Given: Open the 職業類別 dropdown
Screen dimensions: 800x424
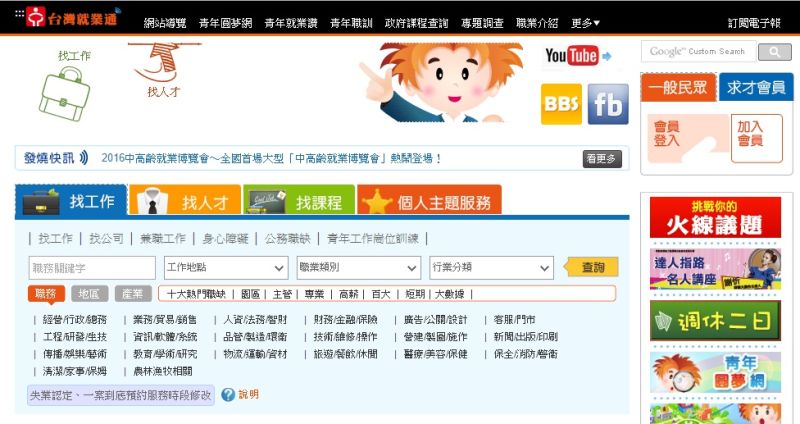Looking at the screenshot, I should coord(358,267).
